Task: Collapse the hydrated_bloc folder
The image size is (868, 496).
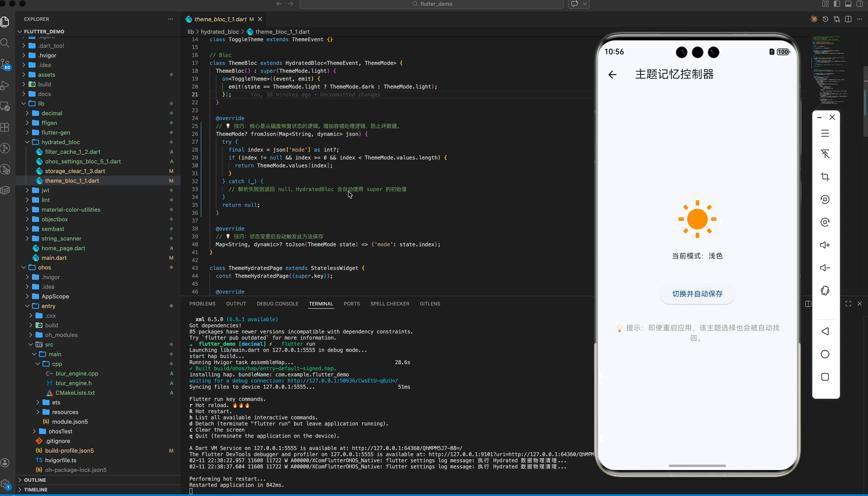Action: pyautogui.click(x=60, y=142)
